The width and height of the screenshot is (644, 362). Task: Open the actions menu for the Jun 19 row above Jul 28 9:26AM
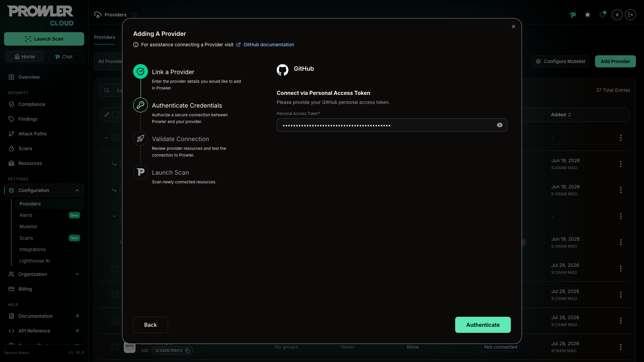pyautogui.click(x=621, y=242)
